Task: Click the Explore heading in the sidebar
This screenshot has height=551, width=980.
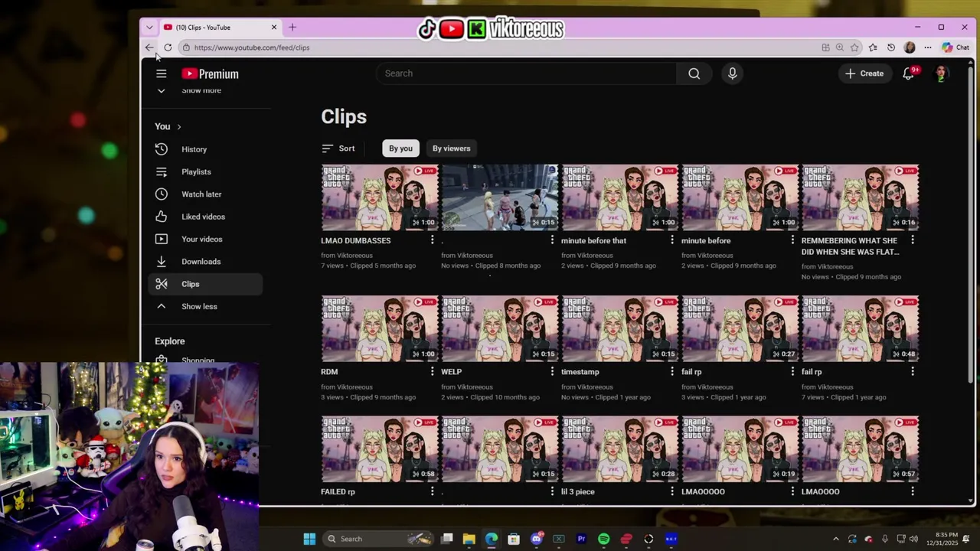Action: click(170, 341)
